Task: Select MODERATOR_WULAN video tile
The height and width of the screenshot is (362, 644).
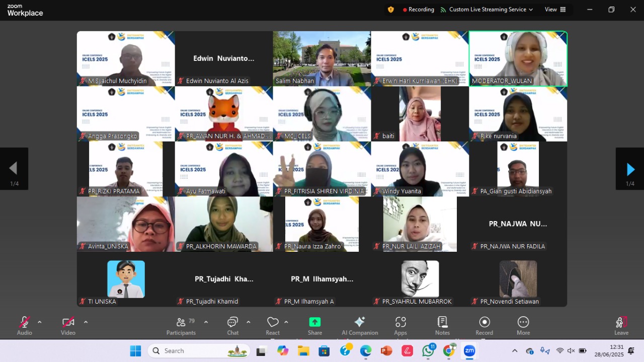Action: point(518,58)
